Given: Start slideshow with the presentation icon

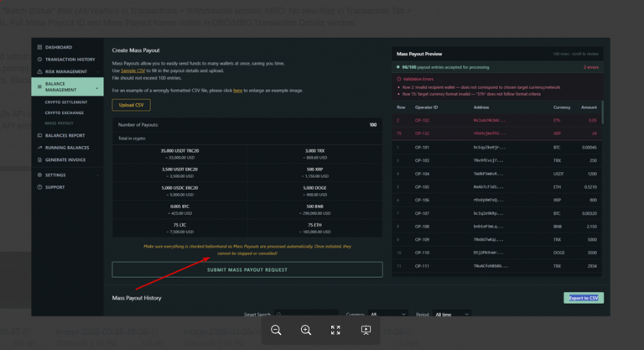Looking at the screenshot, I should 366,330.
